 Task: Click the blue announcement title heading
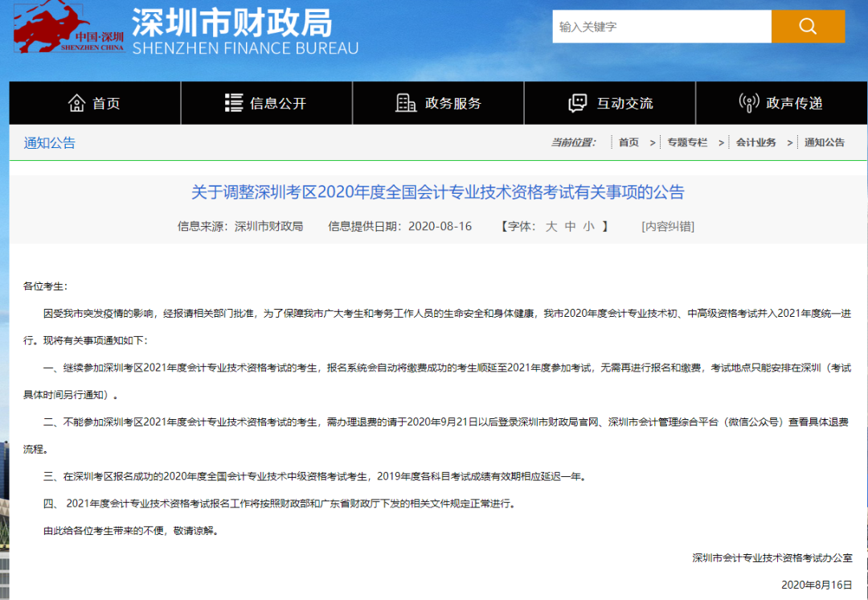coord(437,192)
